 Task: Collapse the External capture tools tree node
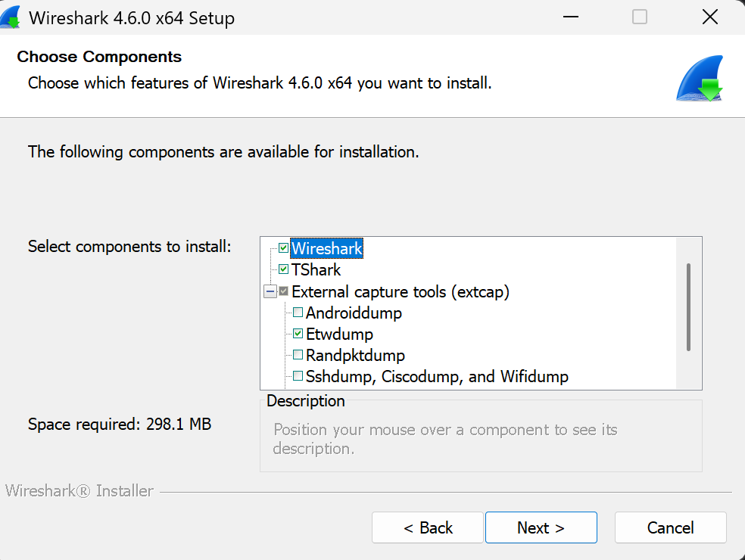click(269, 291)
